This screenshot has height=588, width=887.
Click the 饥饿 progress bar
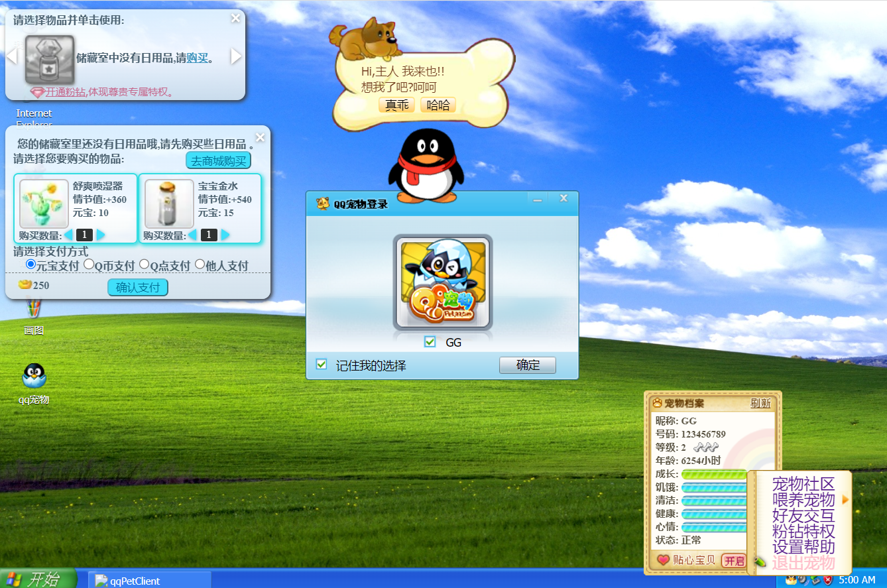pos(715,487)
